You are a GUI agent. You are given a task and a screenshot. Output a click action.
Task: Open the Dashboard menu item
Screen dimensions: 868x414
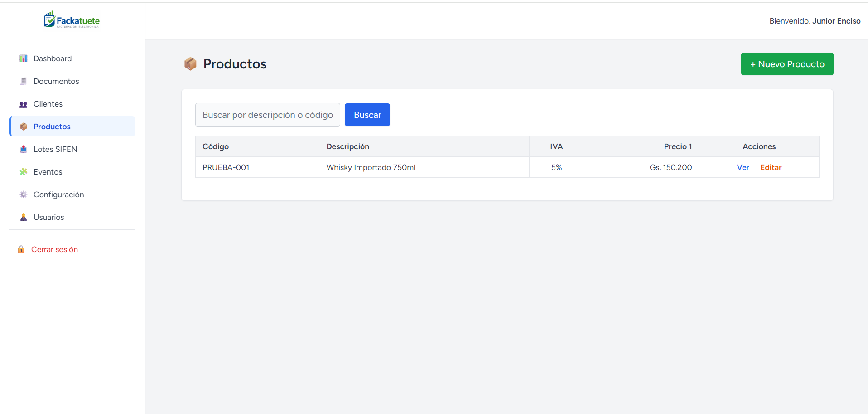pyautogui.click(x=53, y=58)
